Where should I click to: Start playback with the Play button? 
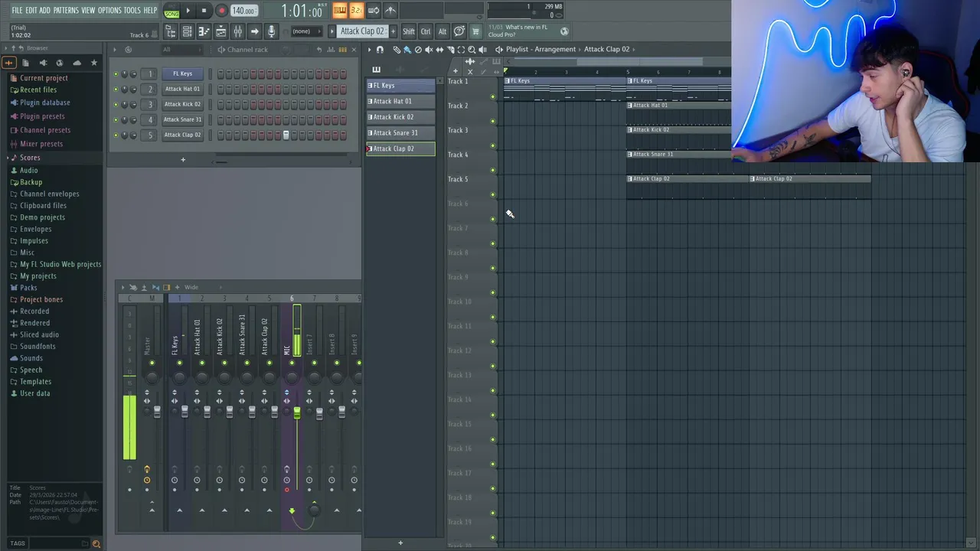(x=188, y=11)
